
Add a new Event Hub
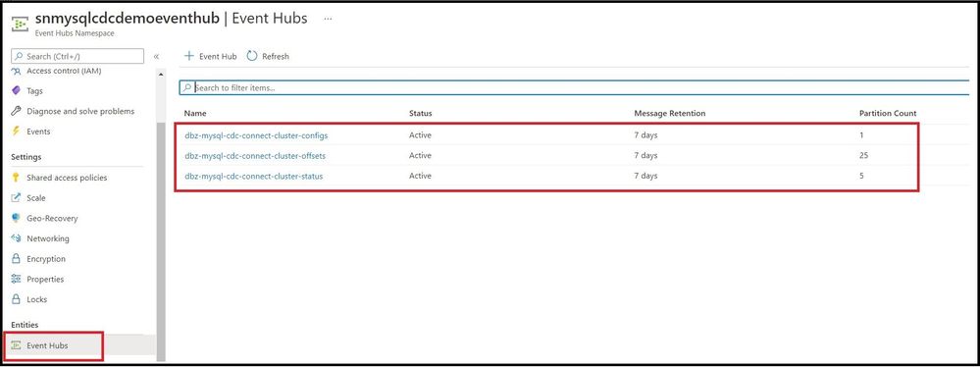[x=211, y=56]
